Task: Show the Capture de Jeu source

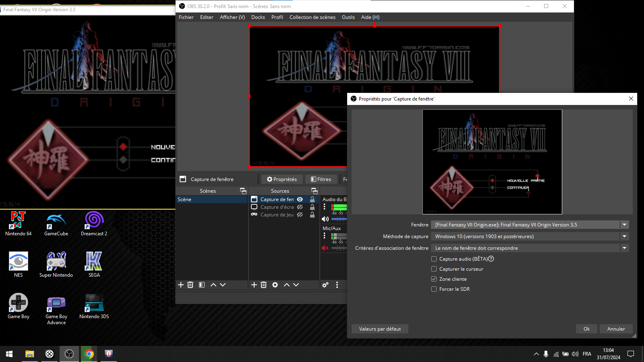Action: point(300,214)
